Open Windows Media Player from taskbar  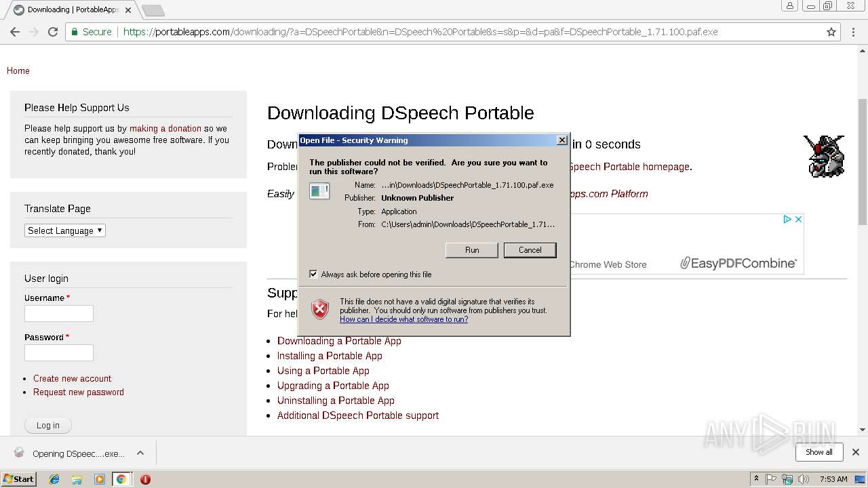pos(99,479)
